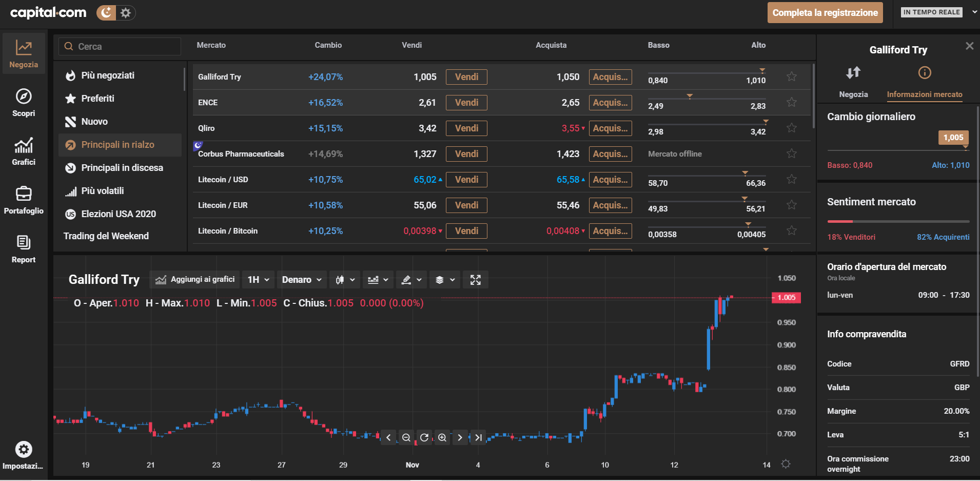980x481 pixels.
Task: Click Aggiungi ai grafici button
Action: pos(195,280)
